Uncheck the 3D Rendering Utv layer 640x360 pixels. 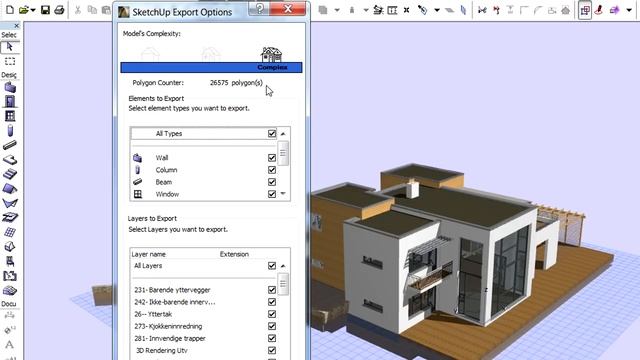tap(272, 350)
